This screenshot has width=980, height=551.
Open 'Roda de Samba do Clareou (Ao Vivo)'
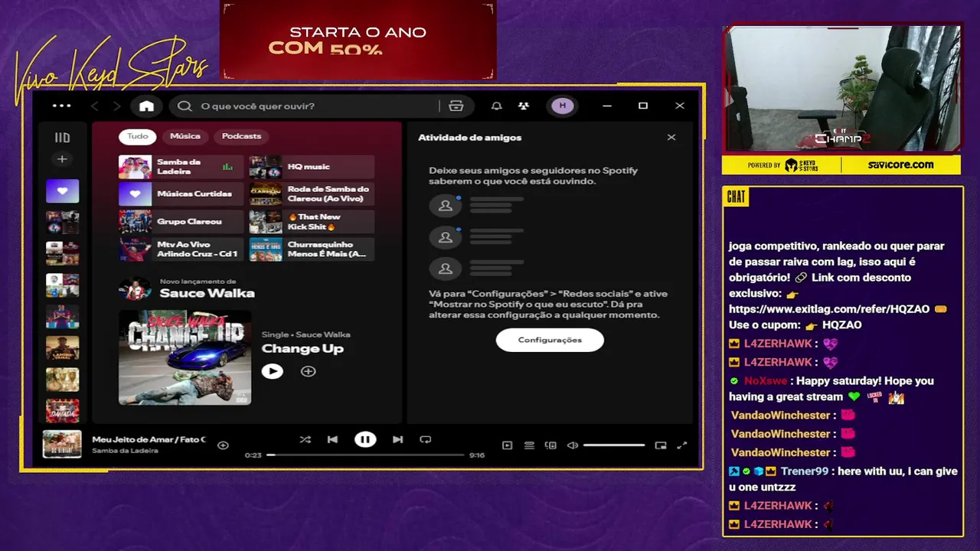click(x=312, y=194)
